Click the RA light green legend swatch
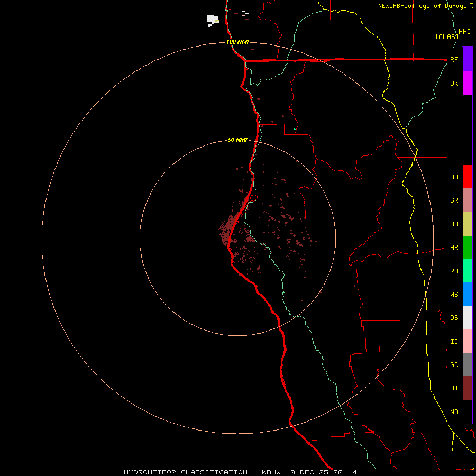Screen dimensions: 476x476 pos(467,271)
